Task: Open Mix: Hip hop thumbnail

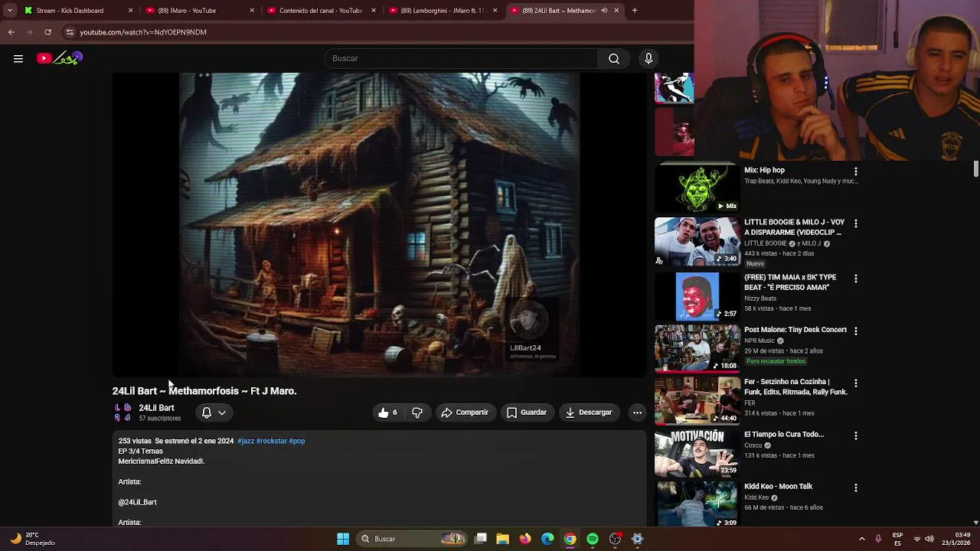Action: [x=697, y=187]
